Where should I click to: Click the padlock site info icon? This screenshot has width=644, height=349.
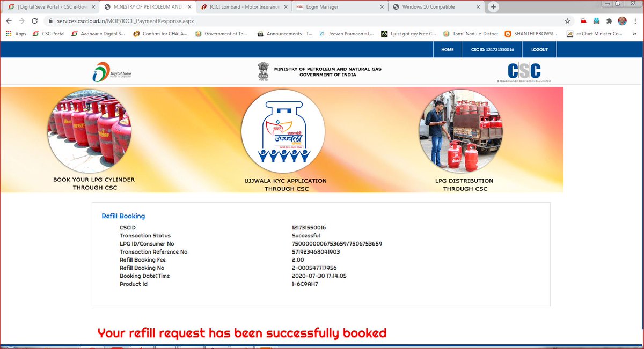(x=50, y=21)
